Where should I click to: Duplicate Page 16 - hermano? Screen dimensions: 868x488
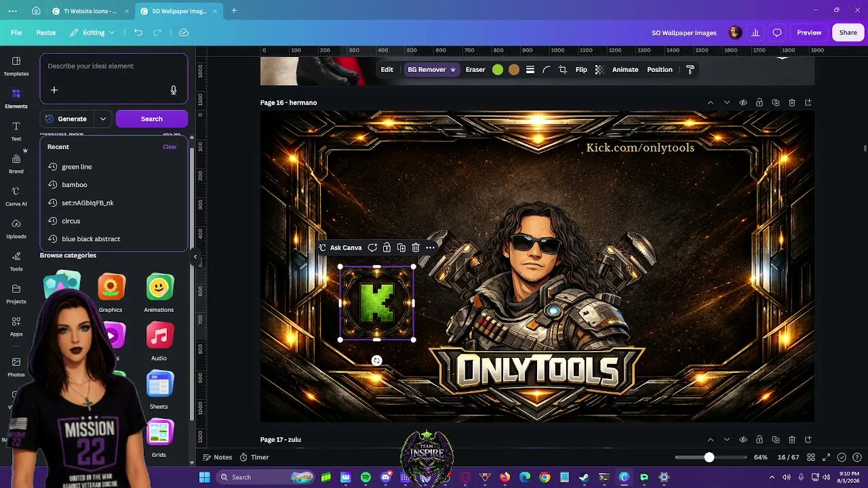[x=776, y=103]
